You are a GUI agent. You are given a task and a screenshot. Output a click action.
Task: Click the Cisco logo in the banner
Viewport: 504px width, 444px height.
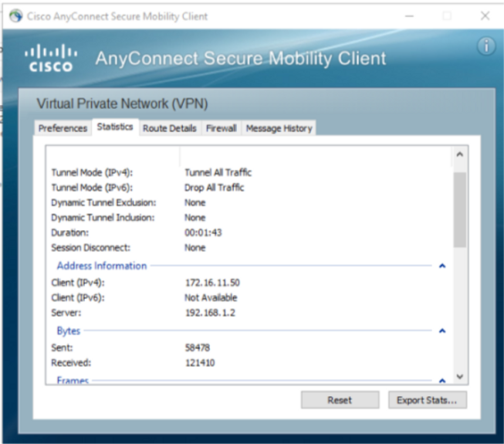click(x=51, y=58)
